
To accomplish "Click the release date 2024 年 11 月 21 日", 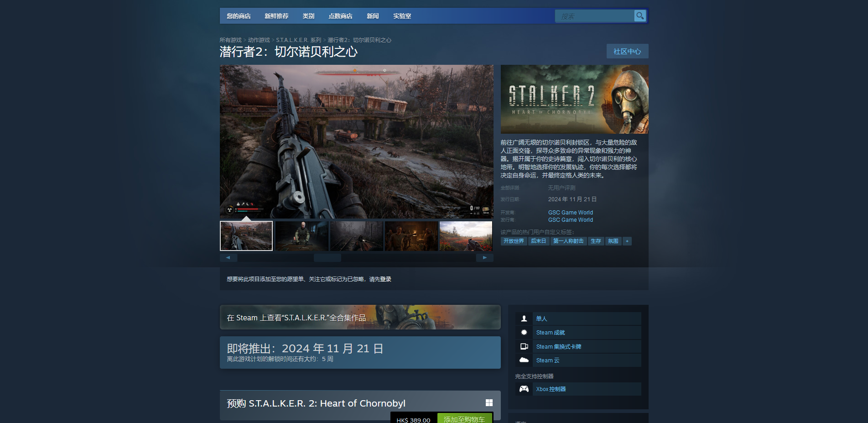I will 572,199.
